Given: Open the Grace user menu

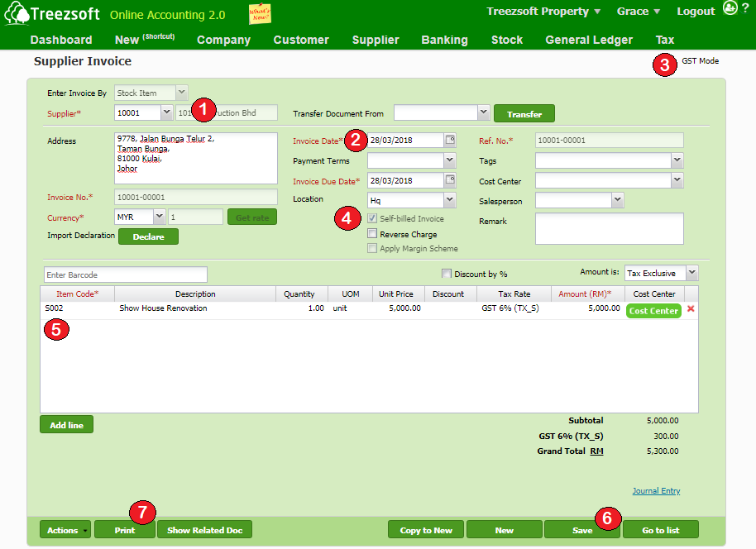Looking at the screenshot, I should pyautogui.click(x=639, y=11).
